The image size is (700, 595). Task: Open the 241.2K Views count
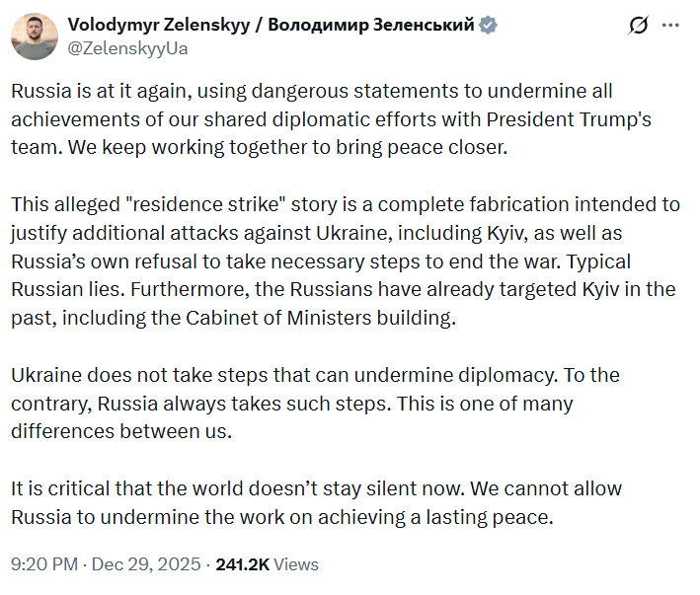click(267, 564)
